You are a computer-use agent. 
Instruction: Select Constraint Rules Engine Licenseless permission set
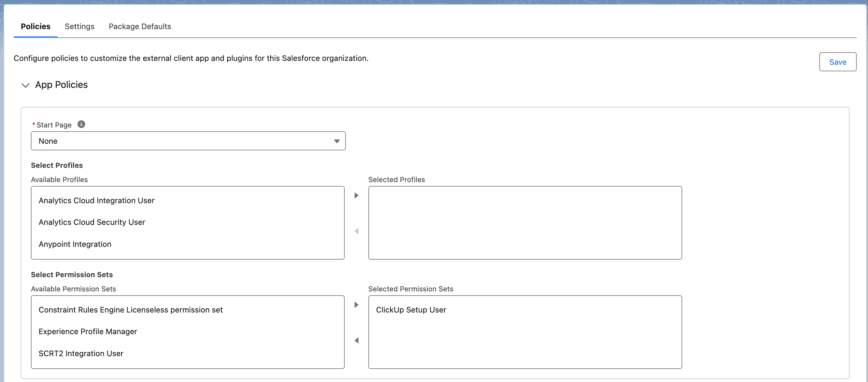tap(187, 310)
